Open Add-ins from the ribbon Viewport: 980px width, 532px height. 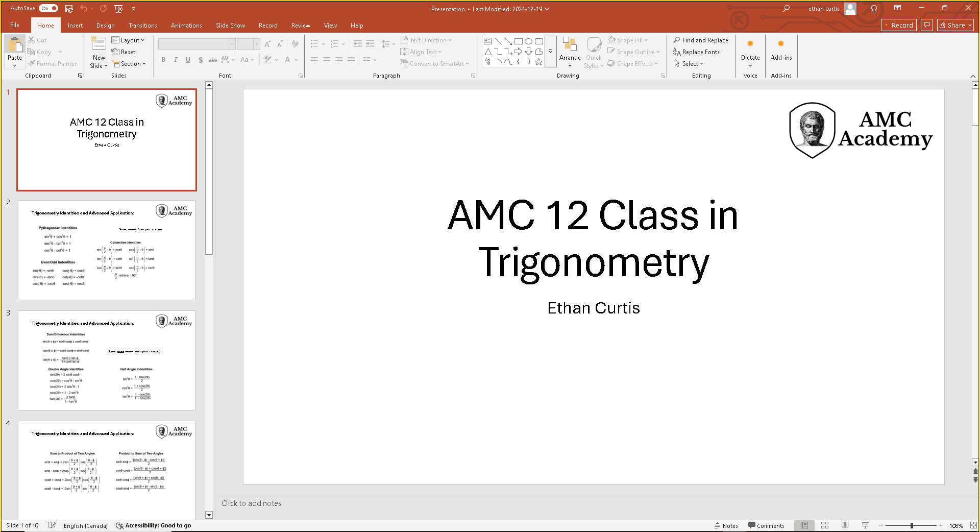click(781, 50)
